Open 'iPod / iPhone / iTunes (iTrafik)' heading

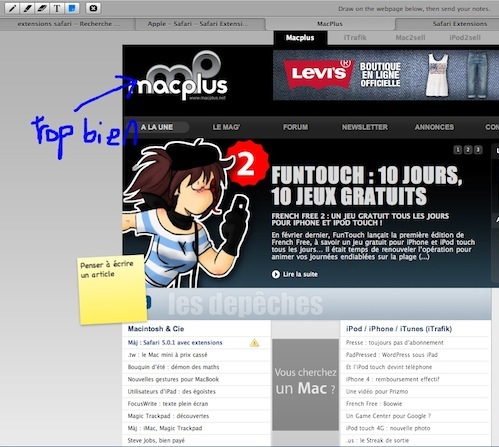399,329
